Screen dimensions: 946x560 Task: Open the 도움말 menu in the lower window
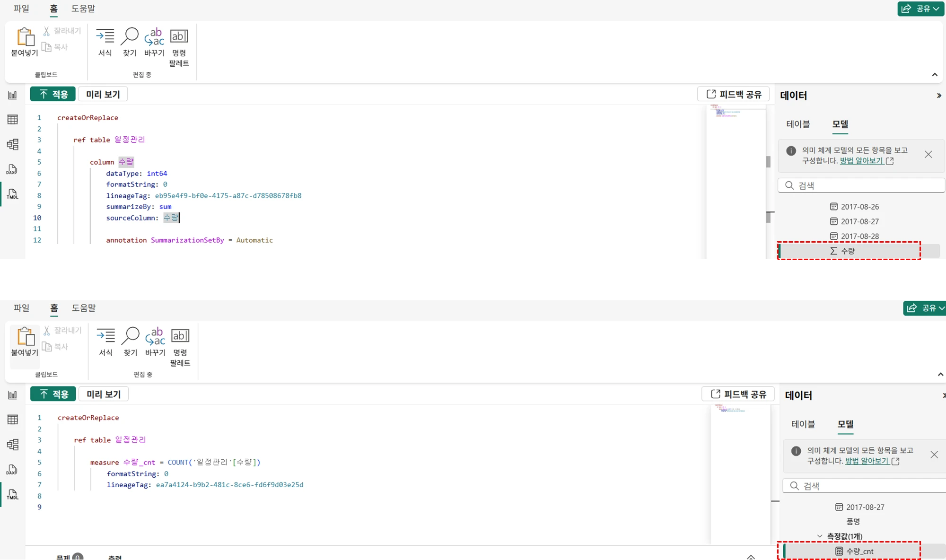(x=84, y=308)
